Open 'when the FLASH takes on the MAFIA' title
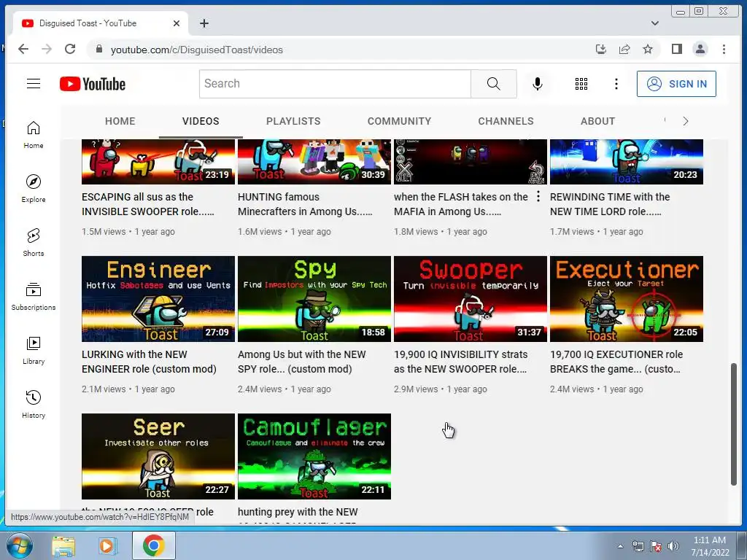The image size is (747, 560). coord(461,204)
